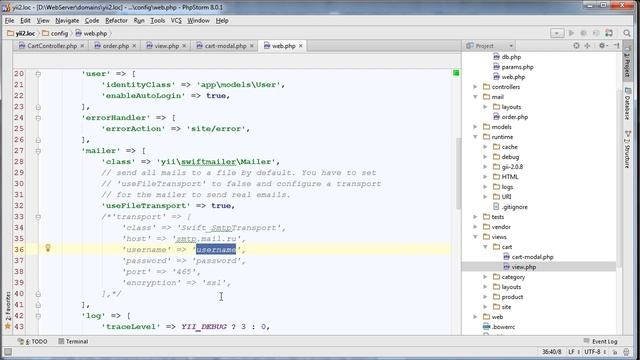This screenshot has width=640, height=360.
Task: Open Search Everywhere magnifier icon
Action: (627, 33)
